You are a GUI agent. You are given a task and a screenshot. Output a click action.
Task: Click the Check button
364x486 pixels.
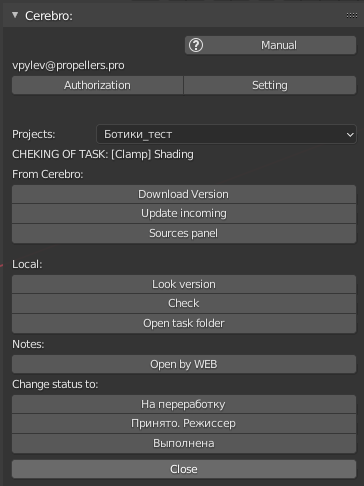184,303
